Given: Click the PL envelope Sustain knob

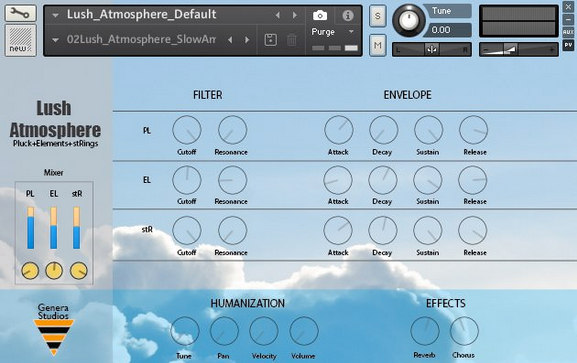Looking at the screenshot, I should pyautogui.click(x=429, y=130).
